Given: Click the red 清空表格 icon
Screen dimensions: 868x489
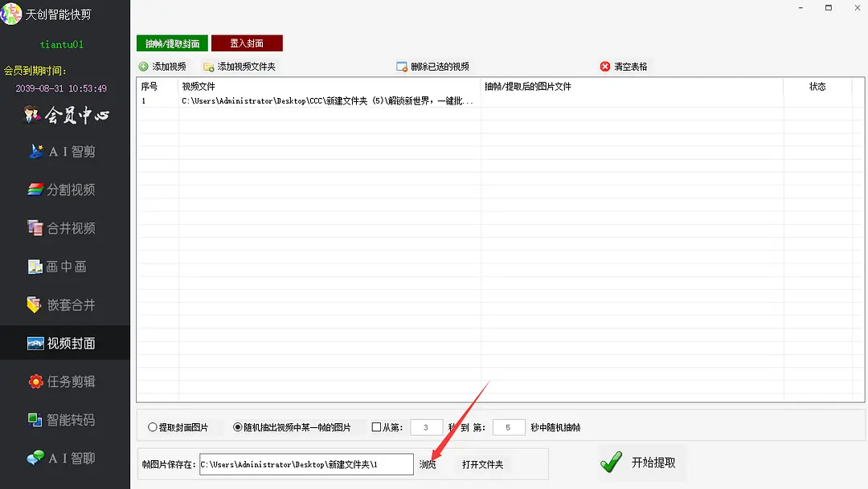Looking at the screenshot, I should [605, 67].
